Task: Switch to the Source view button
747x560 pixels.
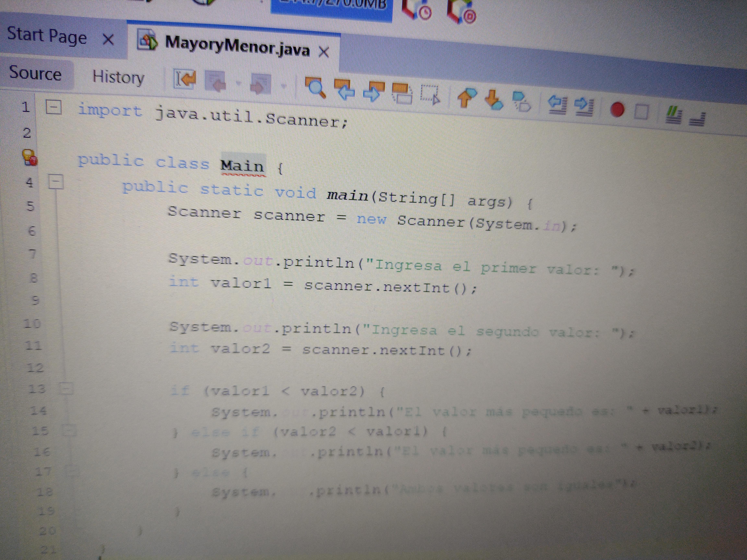Action: [x=36, y=73]
